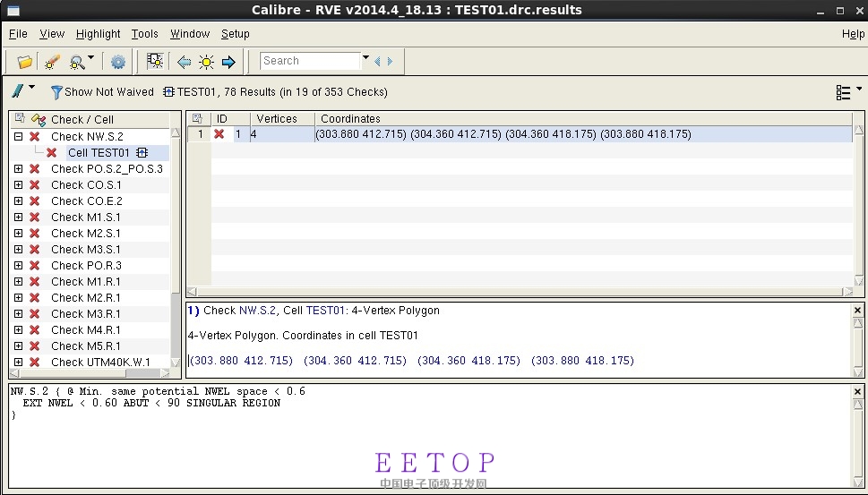
Task: Go to previous result with left arrow
Action: click(x=184, y=62)
